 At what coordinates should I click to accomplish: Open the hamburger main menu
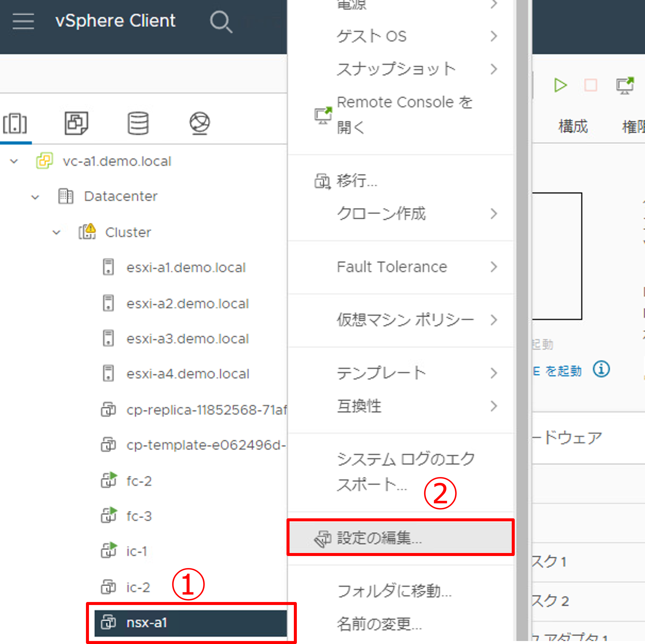click(x=23, y=21)
